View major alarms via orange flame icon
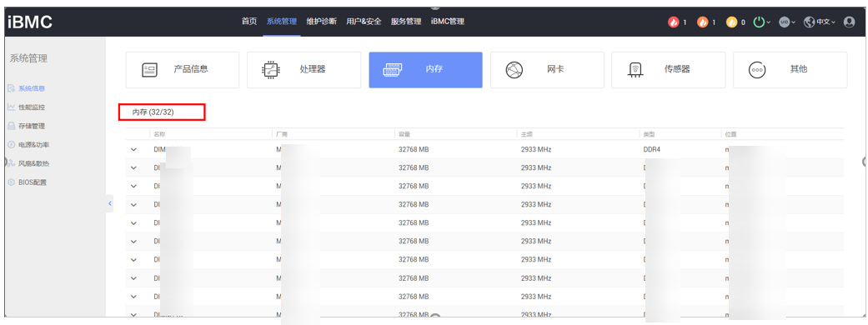This screenshot has width=868, height=325. tap(702, 22)
